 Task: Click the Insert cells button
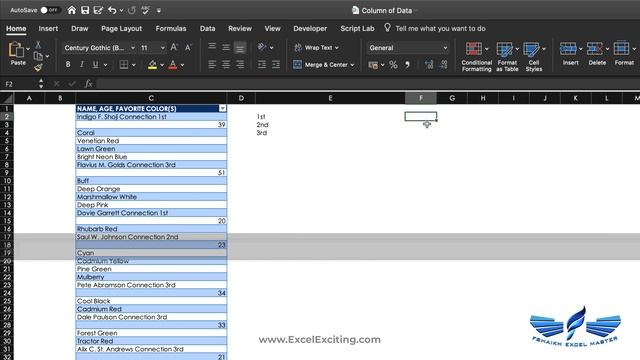(571, 53)
